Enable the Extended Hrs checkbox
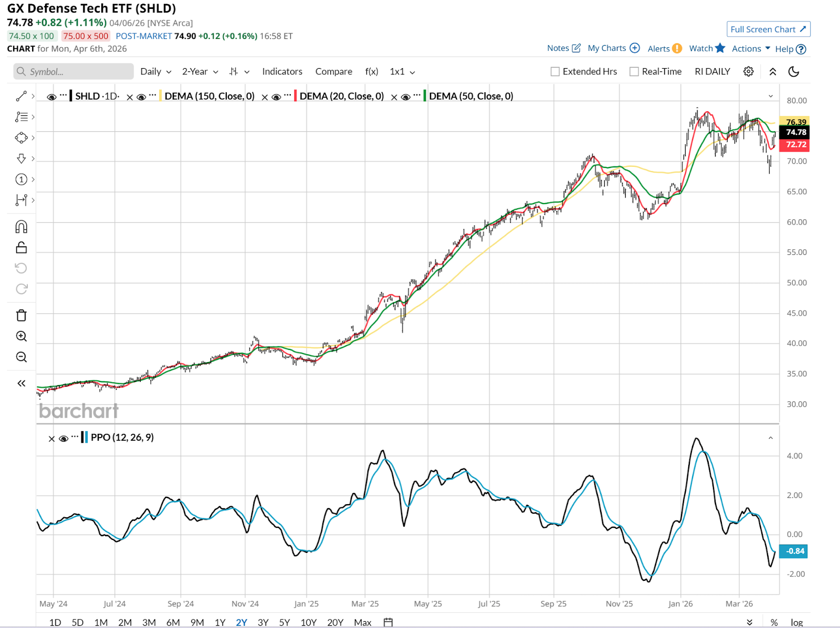The image size is (840, 628). 555,71
